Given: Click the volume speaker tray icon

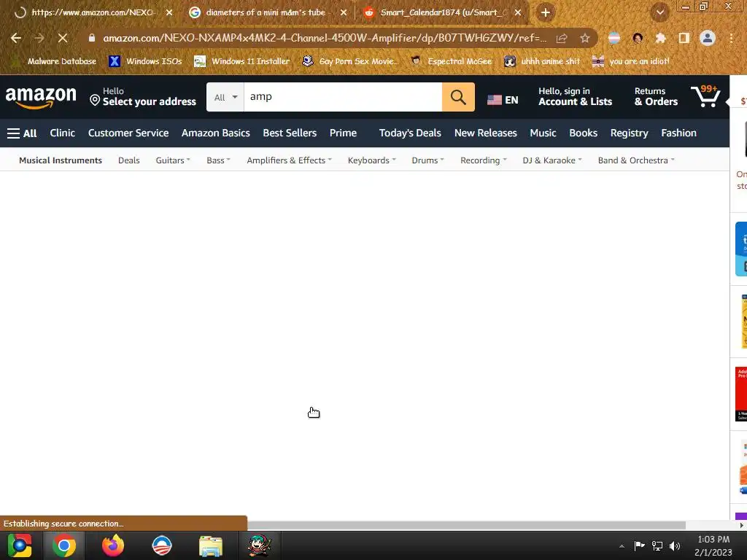Looking at the screenshot, I should [675, 546].
